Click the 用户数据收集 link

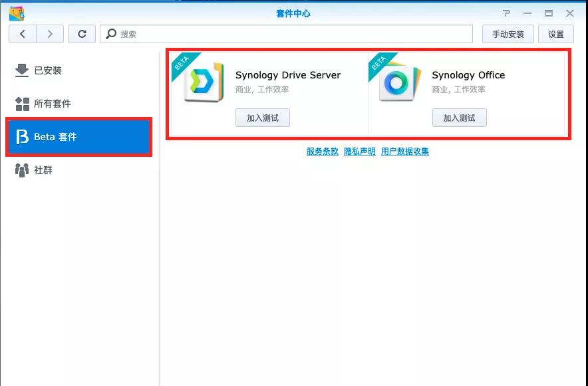404,151
